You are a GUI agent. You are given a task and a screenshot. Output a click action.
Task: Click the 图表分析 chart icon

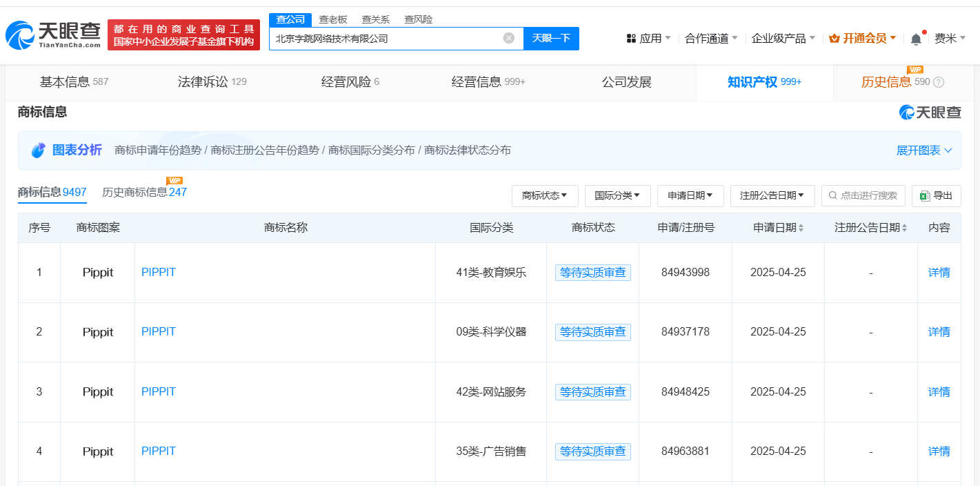click(39, 150)
